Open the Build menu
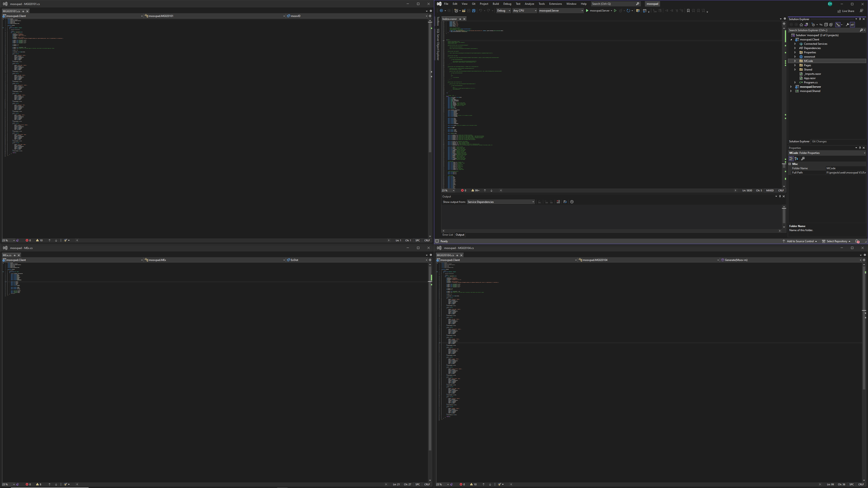The height and width of the screenshot is (488, 868). [x=496, y=4]
